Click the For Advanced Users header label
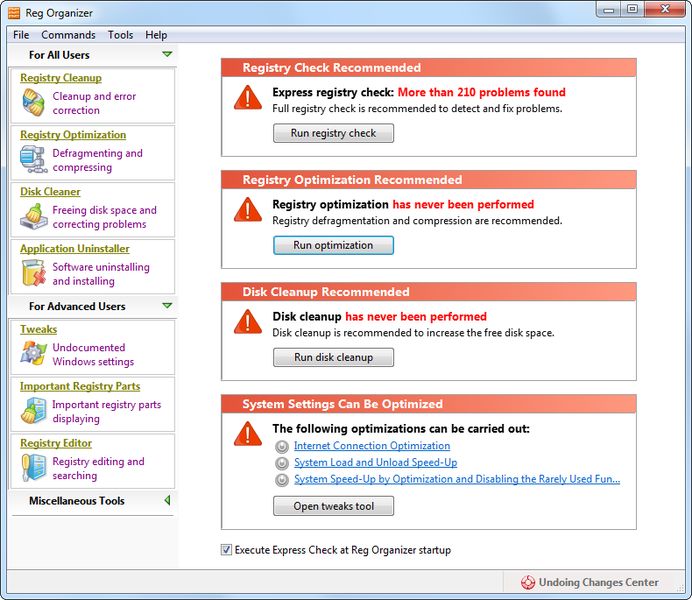Image resolution: width=692 pixels, height=600 pixels. click(x=77, y=306)
